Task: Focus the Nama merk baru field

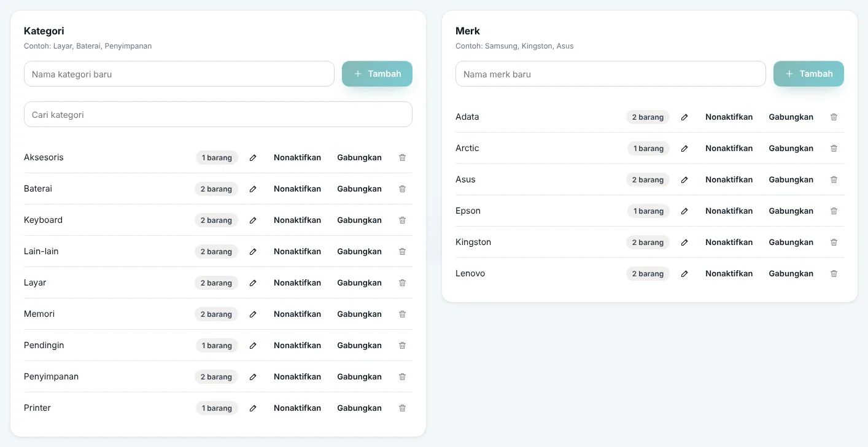Action: (611, 74)
